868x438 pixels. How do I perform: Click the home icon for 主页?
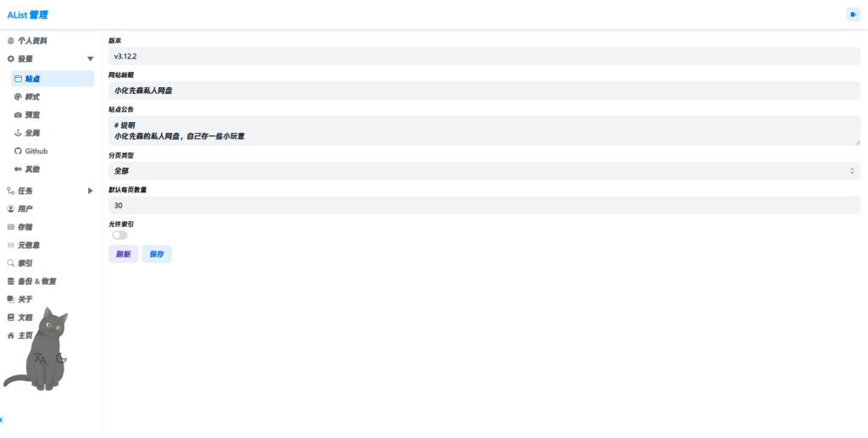(10, 335)
